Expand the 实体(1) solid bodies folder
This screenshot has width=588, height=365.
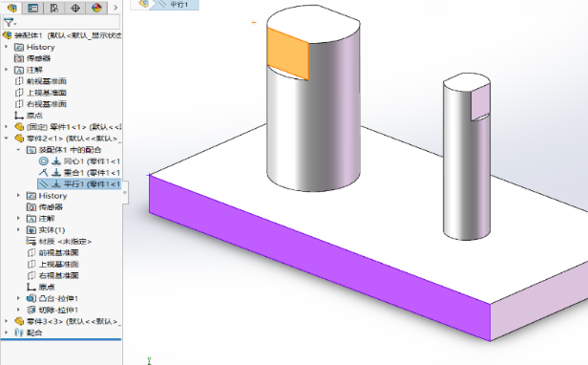[18, 229]
